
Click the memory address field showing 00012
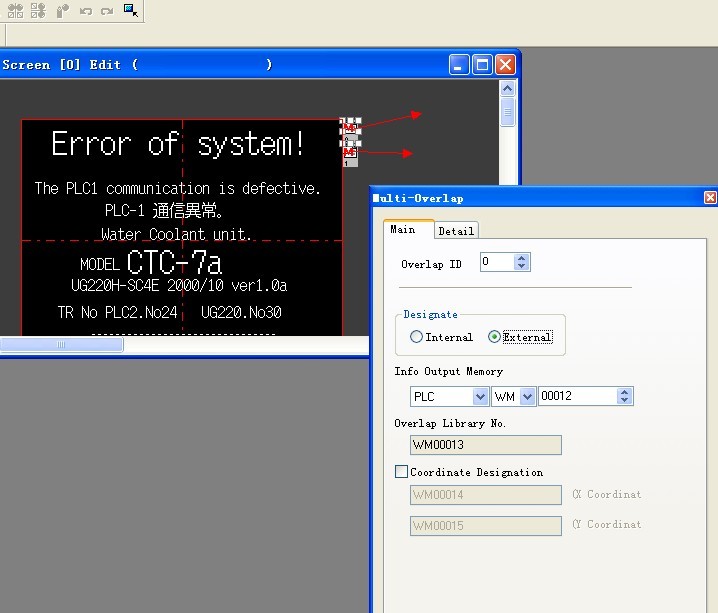pyautogui.click(x=576, y=397)
